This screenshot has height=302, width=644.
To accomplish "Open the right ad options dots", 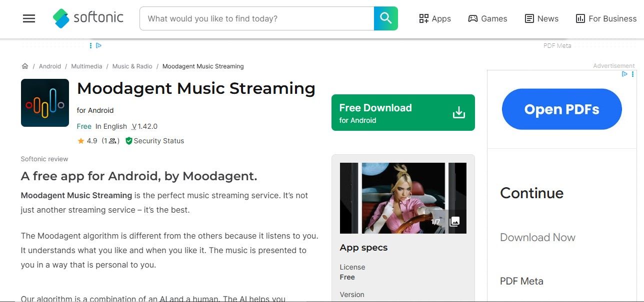I will pos(632,74).
